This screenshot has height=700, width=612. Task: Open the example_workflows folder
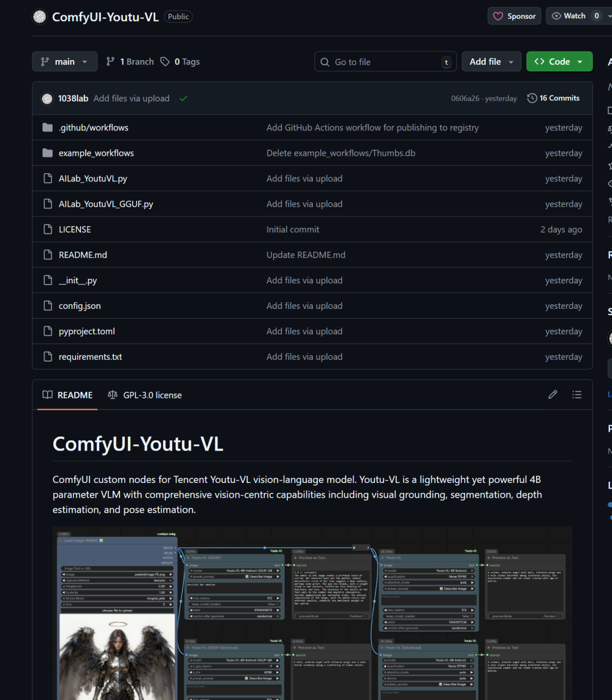(x=96, y=153)
